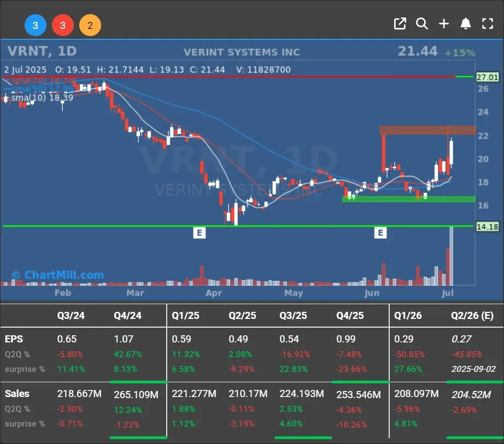Image resolution: width=504 pixels, height=444 pixels.
Task: Click EPS value 1.07
Action: click(124, 339)
